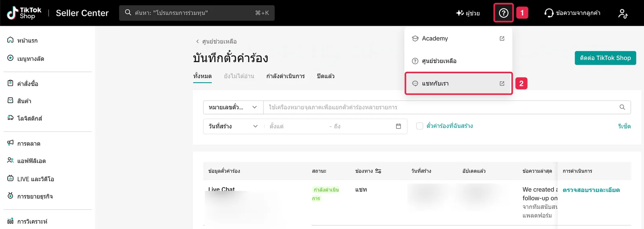Click the สถานะ column header
This screenshot has height=229, width=644.
coord(319,171)
